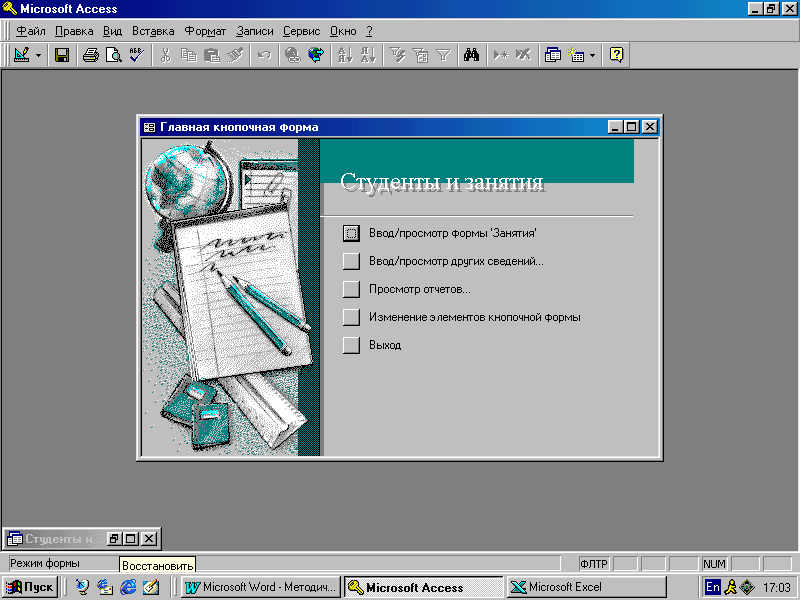This screenshot has height=600, width=800.
Task: Click button beside 'Просмотр отчетов...'
Action: [x=351, y=289]
